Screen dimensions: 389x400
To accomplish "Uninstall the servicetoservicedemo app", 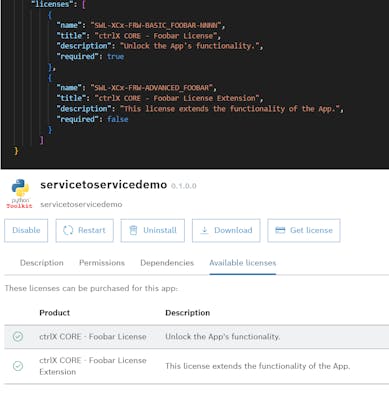I will (x=153, y=230).
